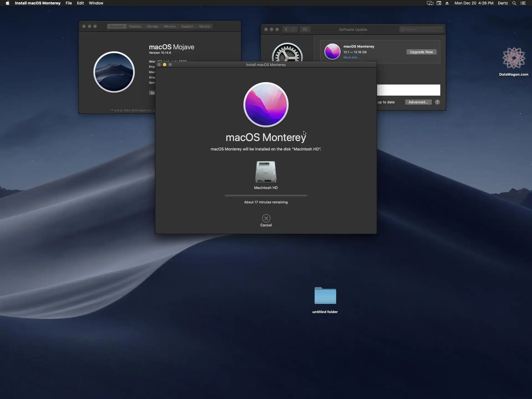The image size is (532, 399).
Task: Switch to the Displays tab
Action: click(135, 26)
